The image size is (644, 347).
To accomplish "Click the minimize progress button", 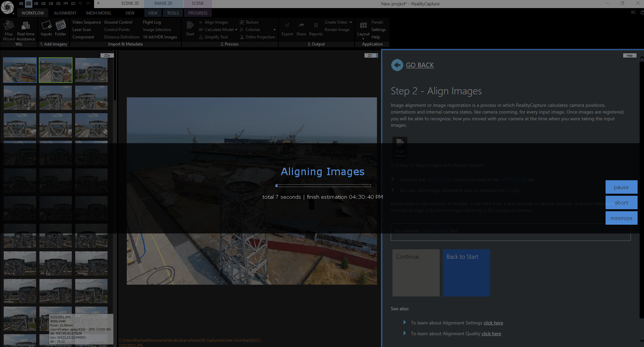I will (x=621, y=218).
